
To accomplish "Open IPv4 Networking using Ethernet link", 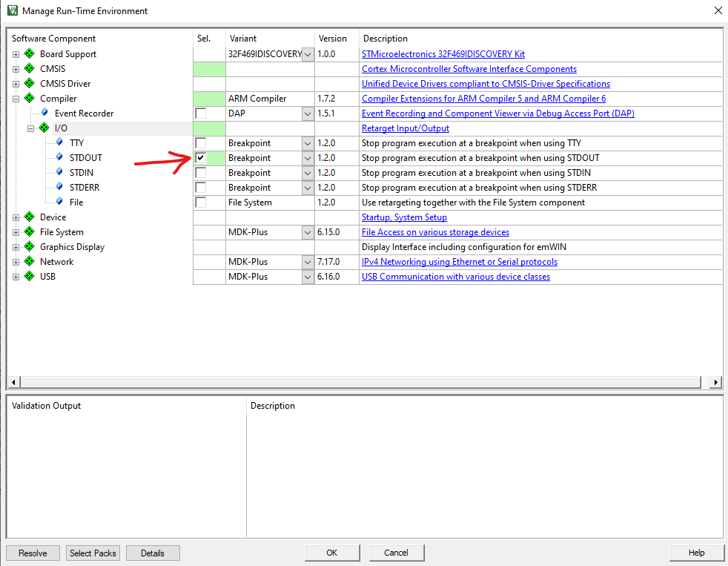I will tap(459, 262).
